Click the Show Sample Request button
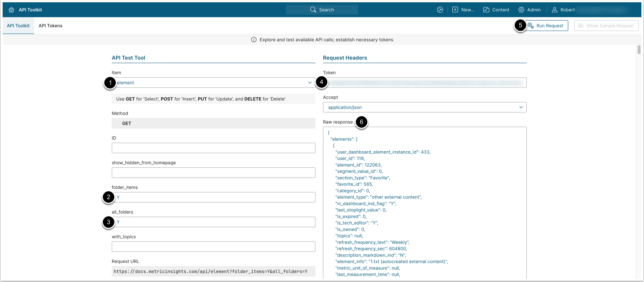 tap(606, 26)
